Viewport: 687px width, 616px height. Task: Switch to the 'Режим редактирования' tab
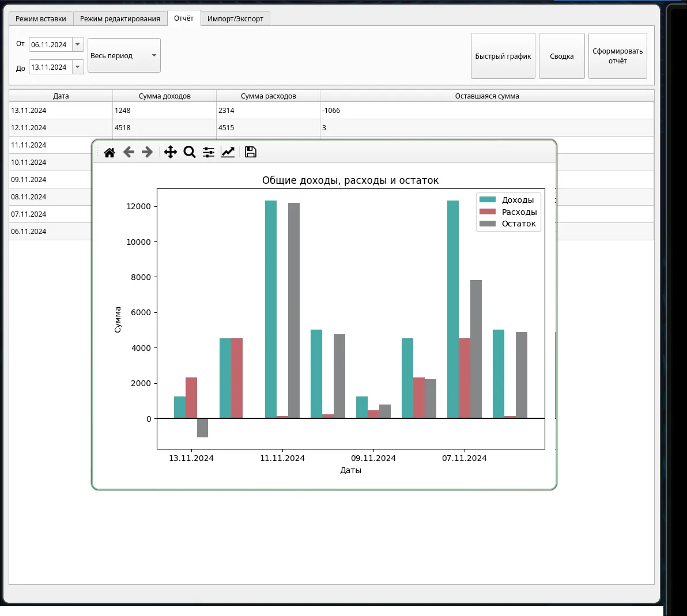120,18
